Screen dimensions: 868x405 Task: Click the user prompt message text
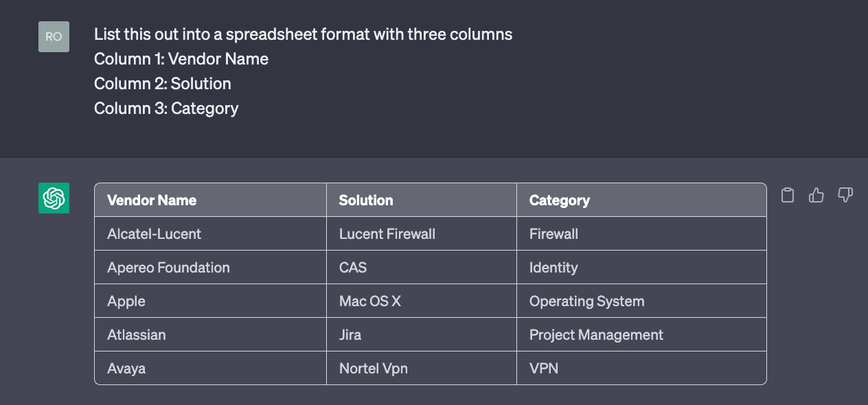tap(303, 71)
